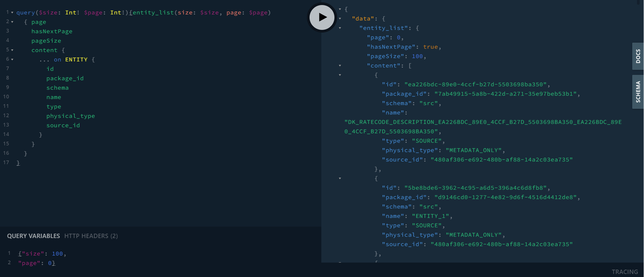Open the DOCS side panel
The height and width of the screenshot is (277, 644).
[x=638, y=56]
